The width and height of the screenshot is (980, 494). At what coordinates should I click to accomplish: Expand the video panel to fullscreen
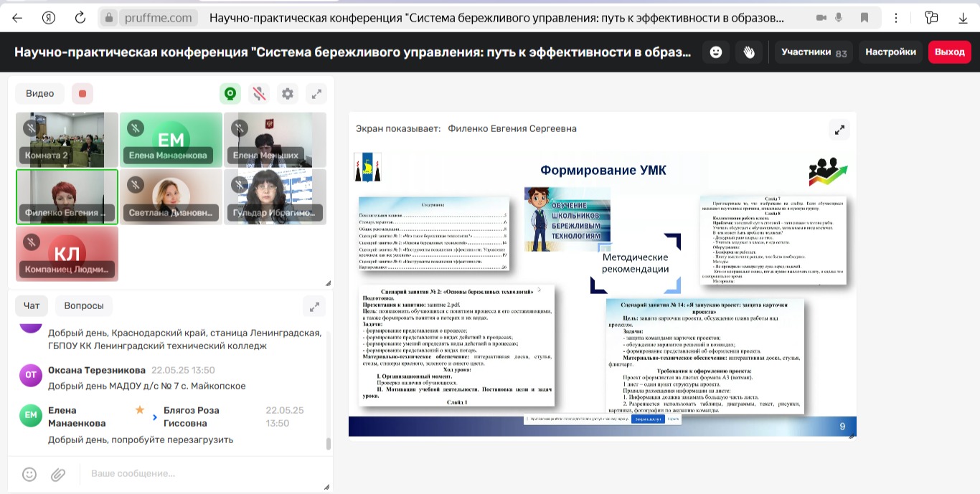pyautogui.click(x=316, y=94)
